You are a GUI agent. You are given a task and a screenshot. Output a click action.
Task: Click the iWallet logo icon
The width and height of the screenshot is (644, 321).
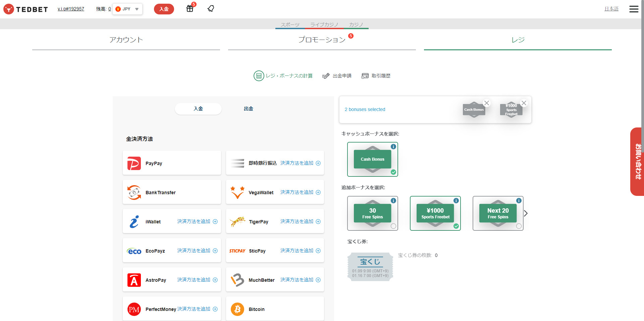coord(134,222)
